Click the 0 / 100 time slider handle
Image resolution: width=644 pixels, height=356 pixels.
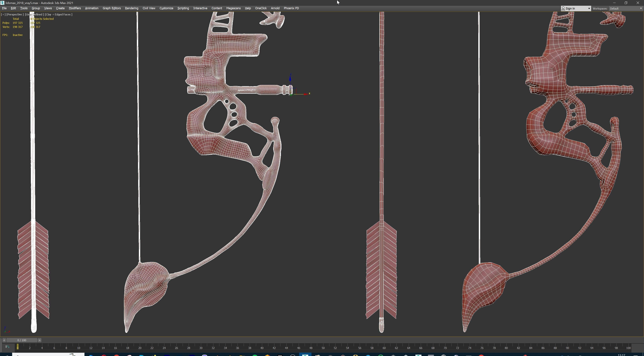click(x=22, y=340)
